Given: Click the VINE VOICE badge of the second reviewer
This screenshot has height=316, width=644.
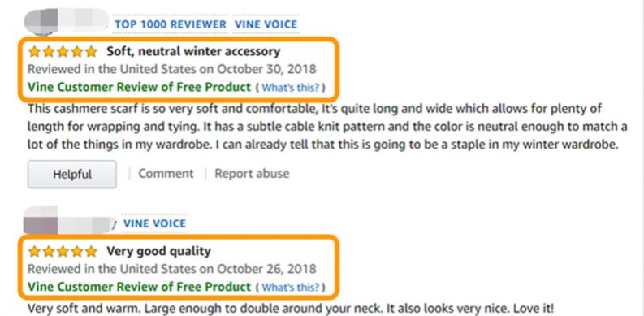Looking at the screenshot, I should coord(155,223).
